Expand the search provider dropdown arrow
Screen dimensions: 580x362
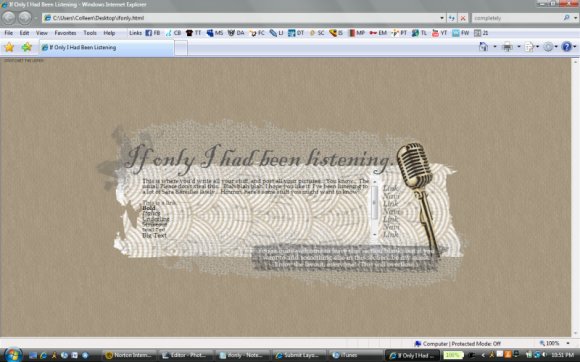[x=576, y=18]
